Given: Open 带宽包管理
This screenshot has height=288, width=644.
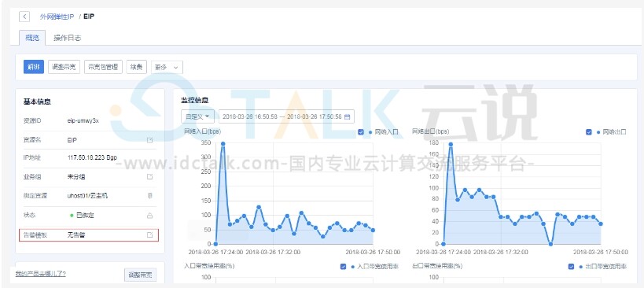Looking at the screenshot, I should click(x=103, y=67).
